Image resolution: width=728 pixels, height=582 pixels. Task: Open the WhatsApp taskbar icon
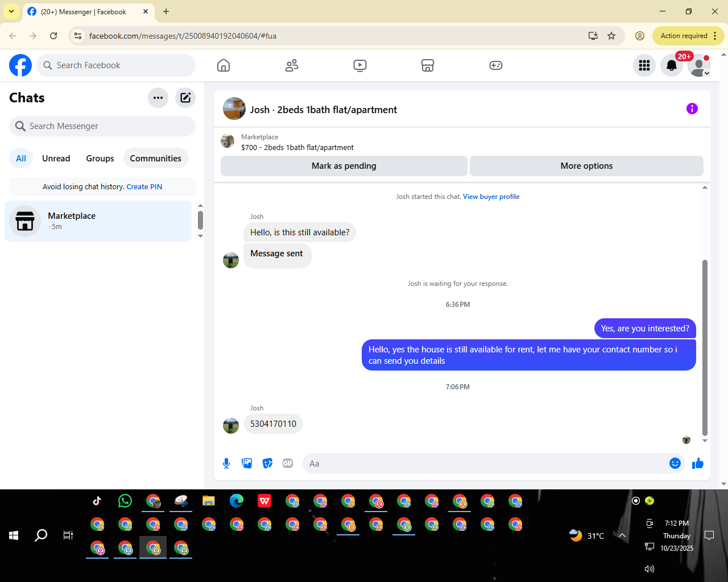(125, 501)
